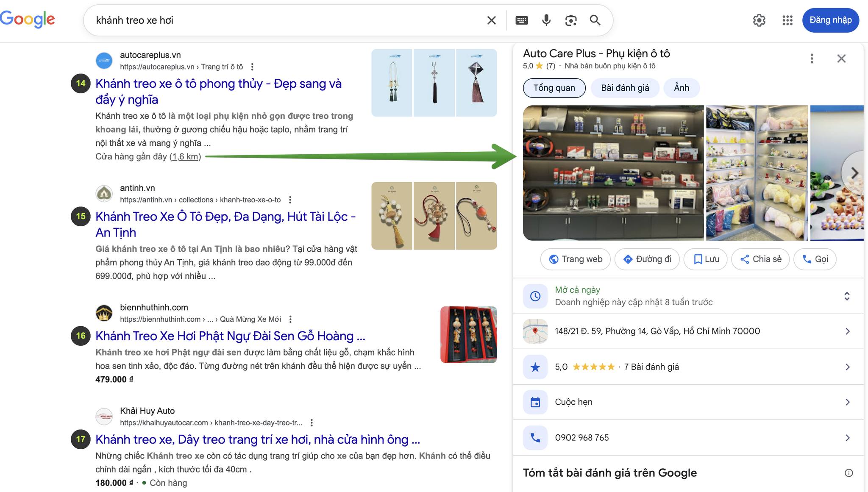Switch to the Bài đánh giá tab
This screenshot has height=492, width=868.
625,88
